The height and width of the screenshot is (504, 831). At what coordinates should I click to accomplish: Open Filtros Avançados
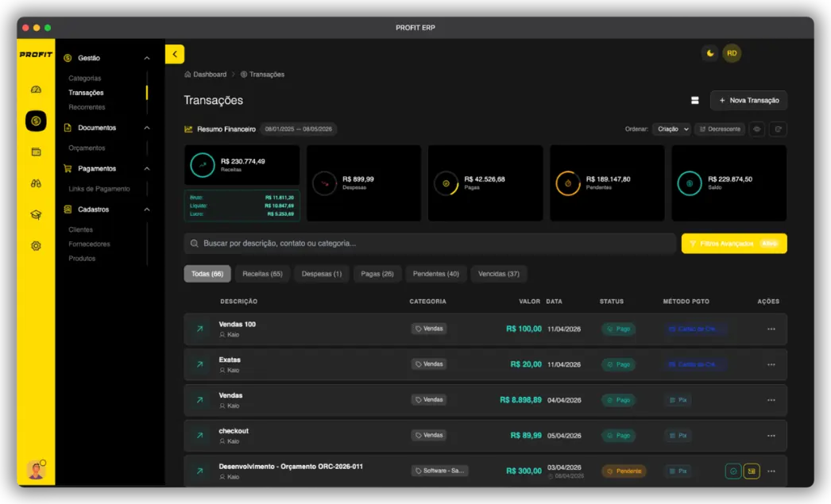tap(734, 244)
